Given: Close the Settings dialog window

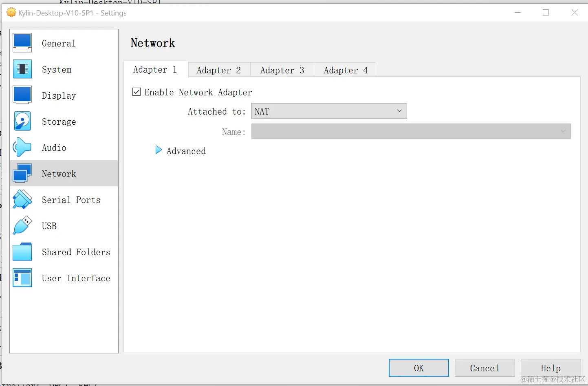Looking at the screenshot, I should pos(575,13).
